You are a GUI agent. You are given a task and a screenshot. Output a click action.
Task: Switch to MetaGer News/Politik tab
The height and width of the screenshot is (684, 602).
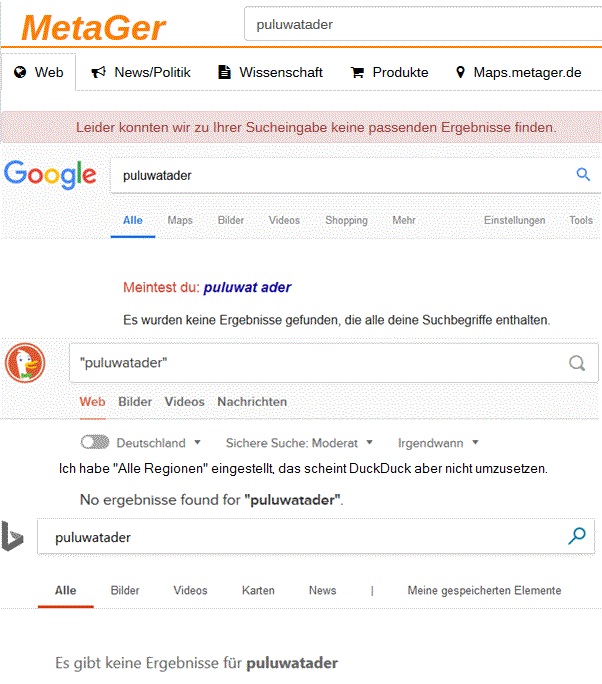141,72
